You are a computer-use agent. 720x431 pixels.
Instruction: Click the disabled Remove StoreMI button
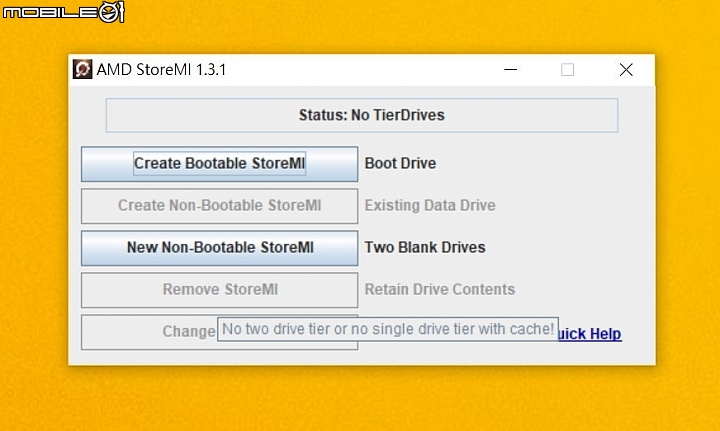pyautogui.click(x=219, y=290)
